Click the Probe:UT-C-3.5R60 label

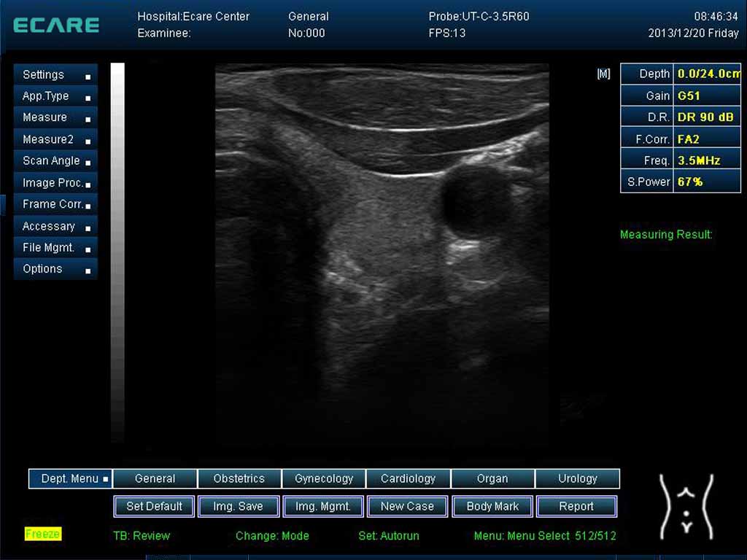(x=479, y=17)
